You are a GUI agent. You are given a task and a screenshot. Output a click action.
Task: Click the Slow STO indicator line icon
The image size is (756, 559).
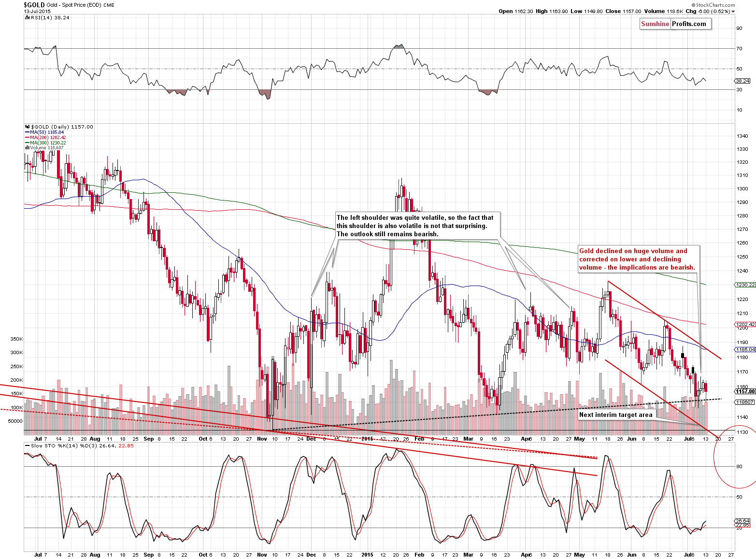point(27,446)
